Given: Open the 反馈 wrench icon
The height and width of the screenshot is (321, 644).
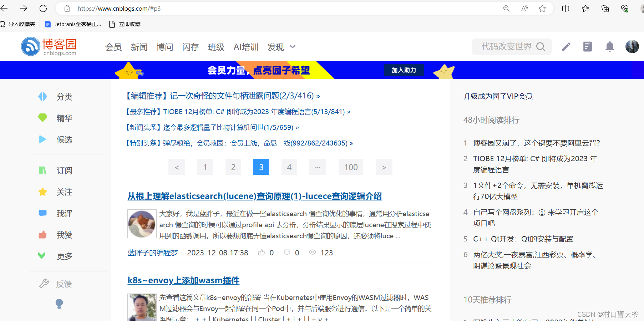Looking at the screenshot, I should [44, 284].
